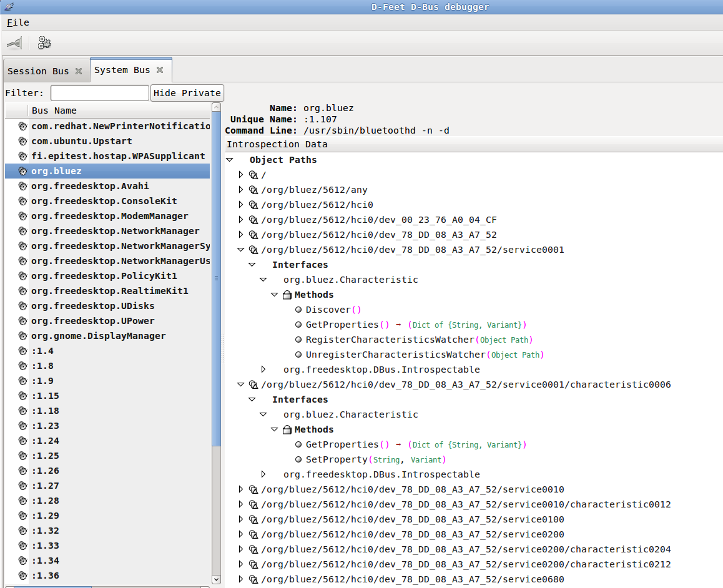Collapse the service0001 object path
723x588 pixels.
tap(241, 249)
